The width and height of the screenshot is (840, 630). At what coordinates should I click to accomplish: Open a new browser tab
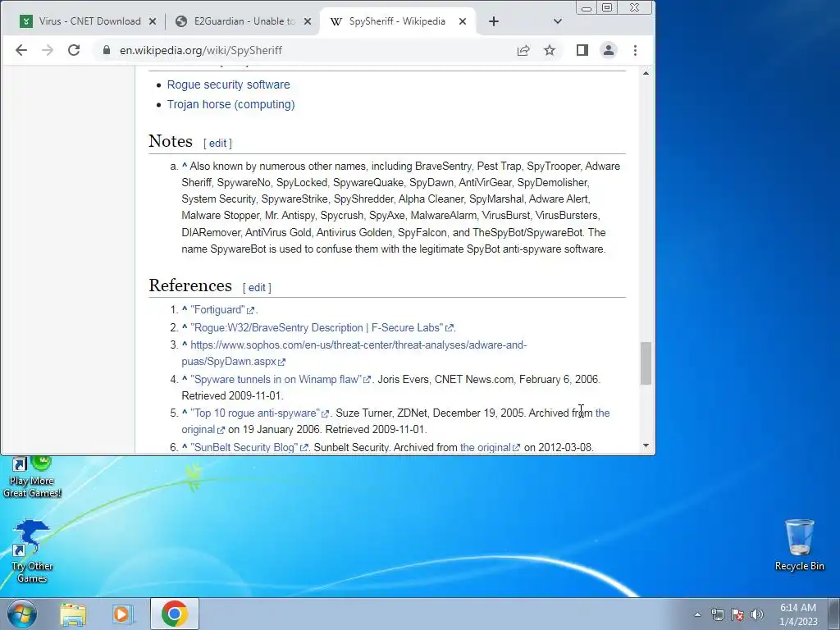494,21
